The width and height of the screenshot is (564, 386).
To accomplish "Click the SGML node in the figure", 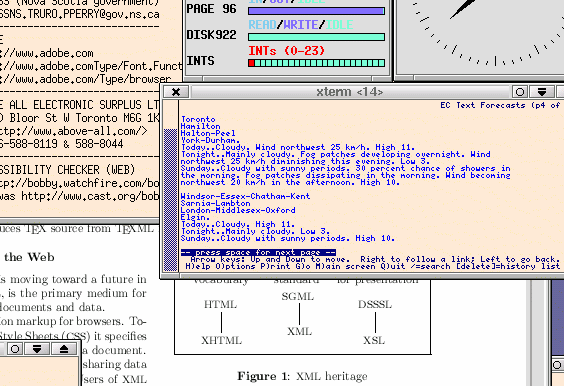I will coord(298,296).
